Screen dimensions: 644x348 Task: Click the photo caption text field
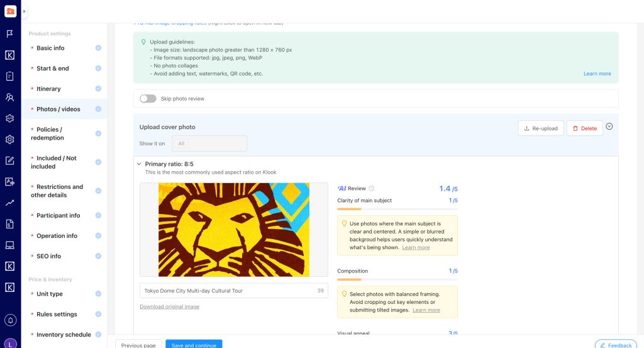coord(226,291)
